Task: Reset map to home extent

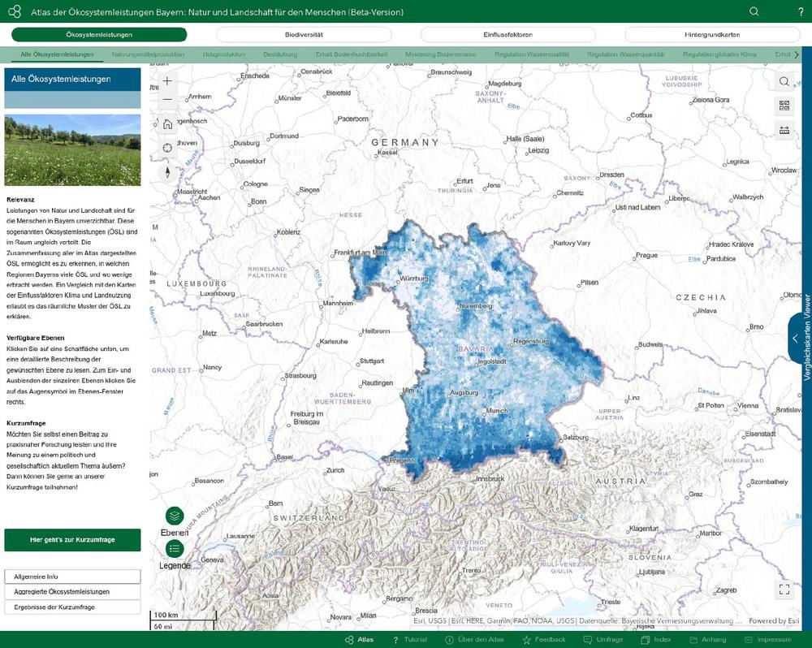Action: 167,124
